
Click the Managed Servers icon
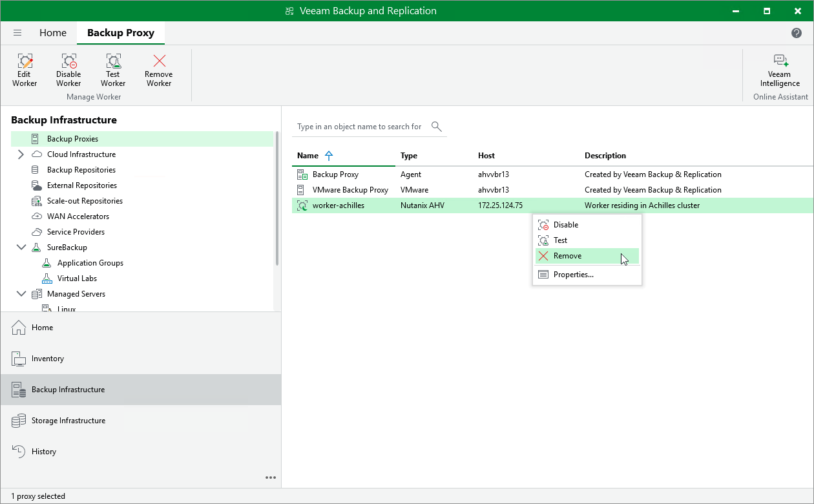(37, 294)
